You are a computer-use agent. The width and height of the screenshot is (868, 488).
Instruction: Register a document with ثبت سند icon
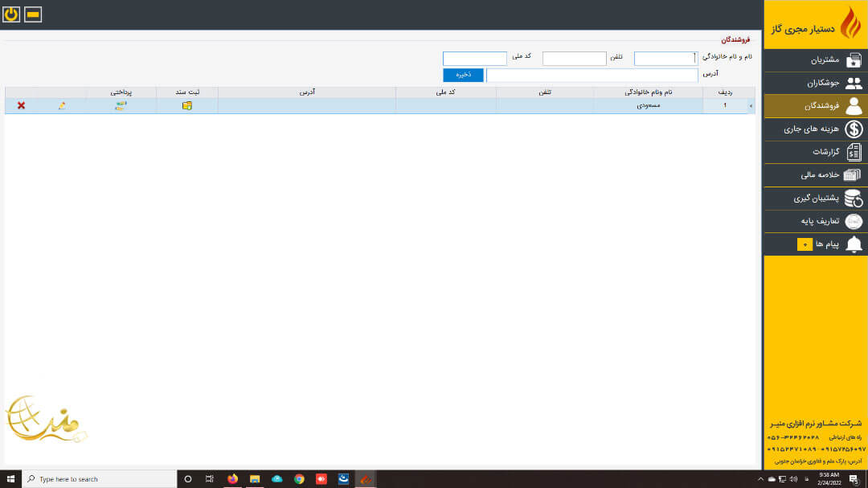click(x=187, y=105)
